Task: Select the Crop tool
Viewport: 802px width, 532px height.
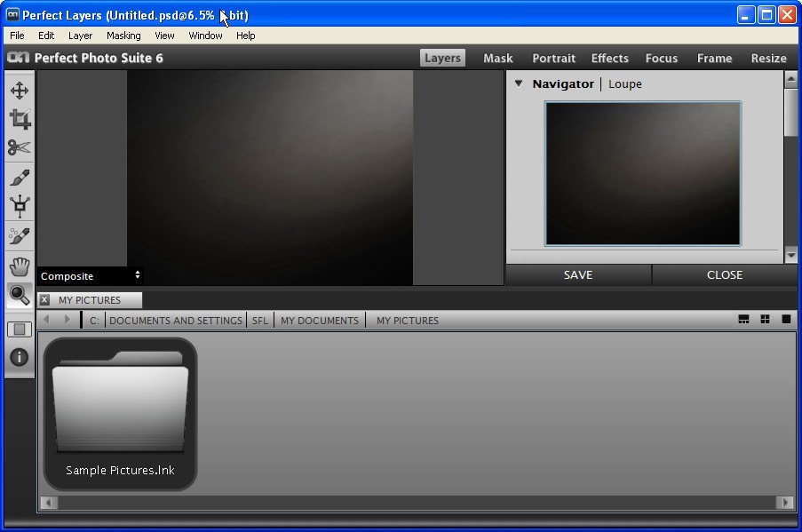Action: point(20,119)
